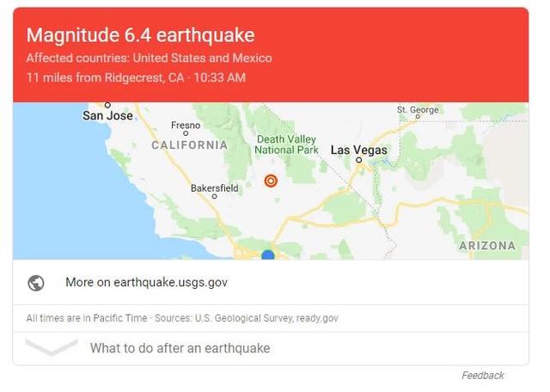550x392 pixels.
Task: Click the globe icon beside USGS link
Action: pos(36,283)
